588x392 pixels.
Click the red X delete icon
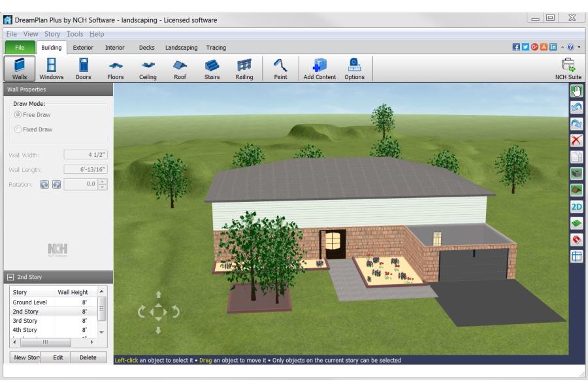click(x=576, y=140)
